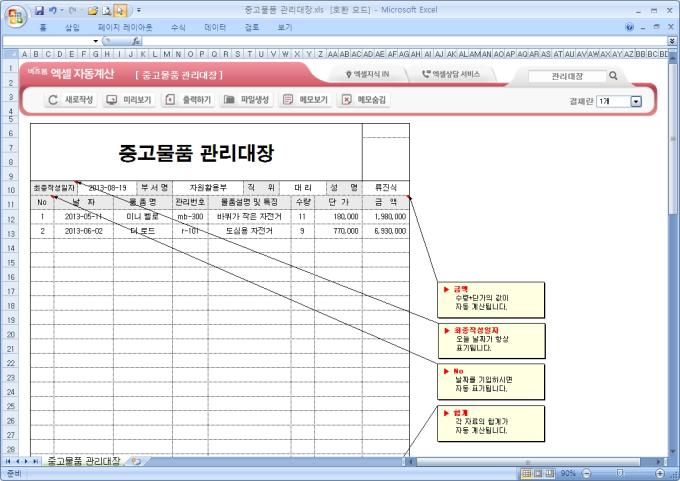Open the 페이지 레이아웃 ribbon tab
This screenshot has width=680, height=481.
(x=125, y=28)
